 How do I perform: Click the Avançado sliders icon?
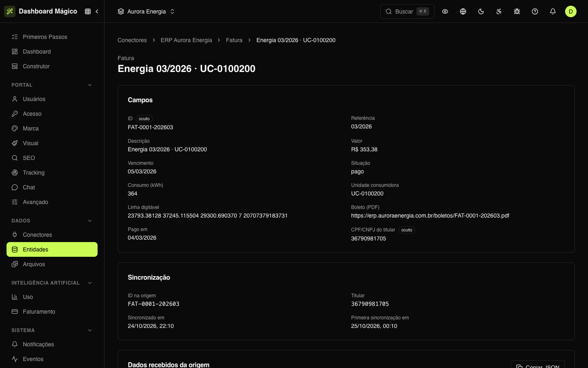click(15, 202)
